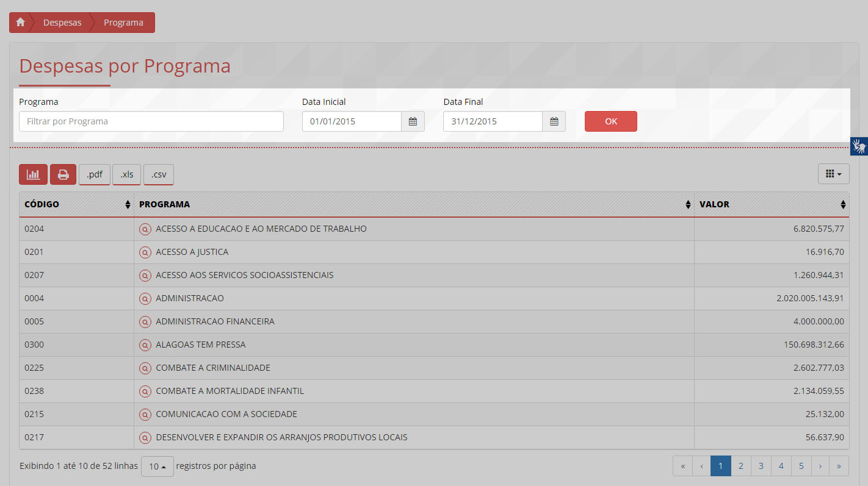View details icon for ALAGOAS TEM PRESSA

145,345
